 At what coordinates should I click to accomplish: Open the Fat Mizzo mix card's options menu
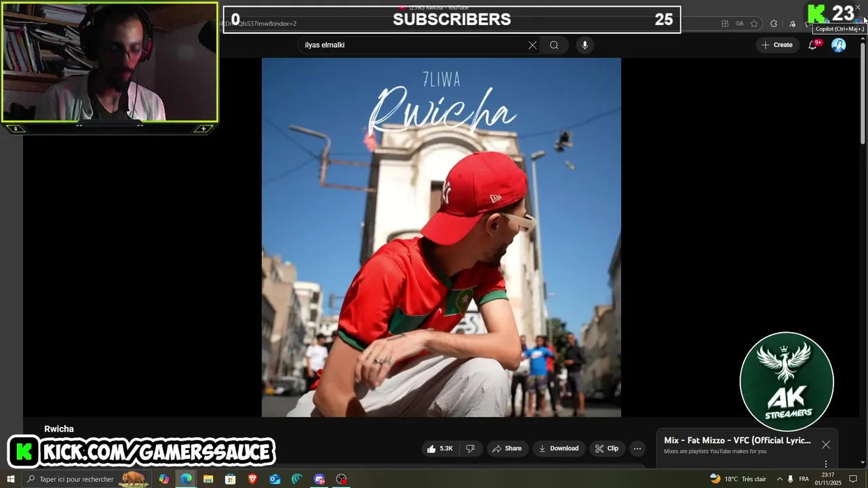[825, 464]
